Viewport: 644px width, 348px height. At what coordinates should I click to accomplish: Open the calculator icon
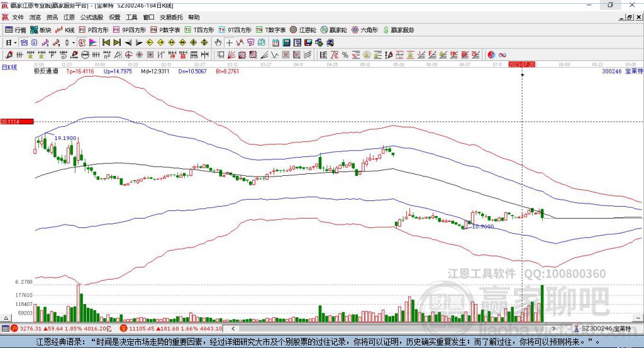286,42
